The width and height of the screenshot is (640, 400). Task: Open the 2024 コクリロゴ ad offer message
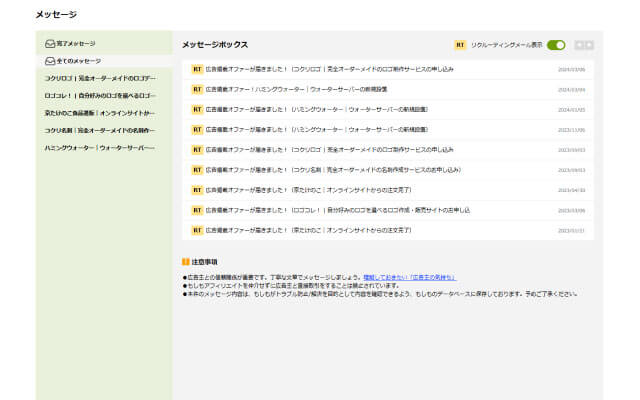coord(388,69)
